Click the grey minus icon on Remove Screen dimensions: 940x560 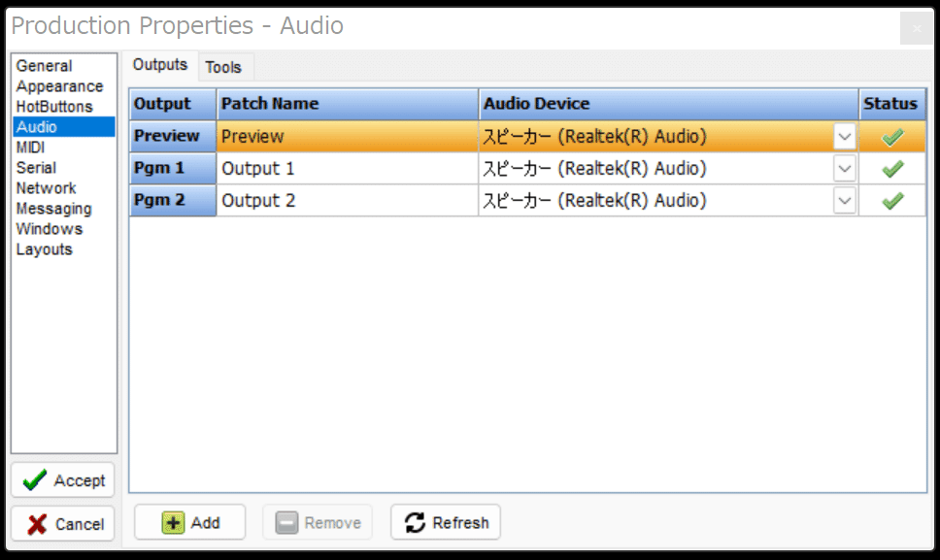point(286,523)
